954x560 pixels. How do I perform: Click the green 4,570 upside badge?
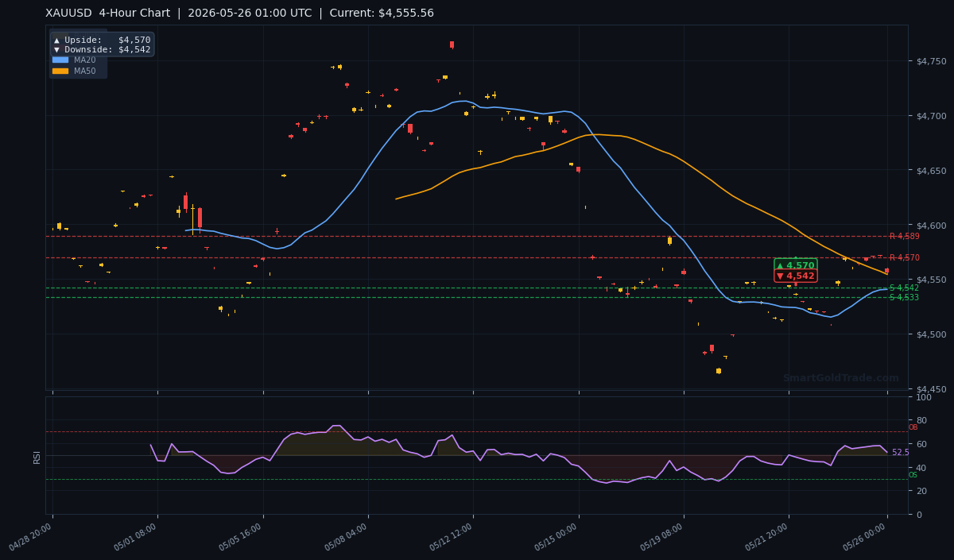(796, 265)
